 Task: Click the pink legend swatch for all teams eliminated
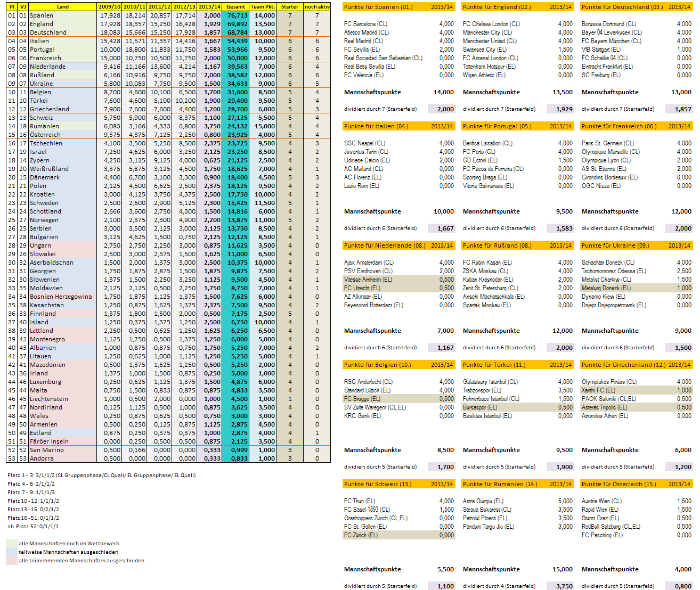pos(12,560)
